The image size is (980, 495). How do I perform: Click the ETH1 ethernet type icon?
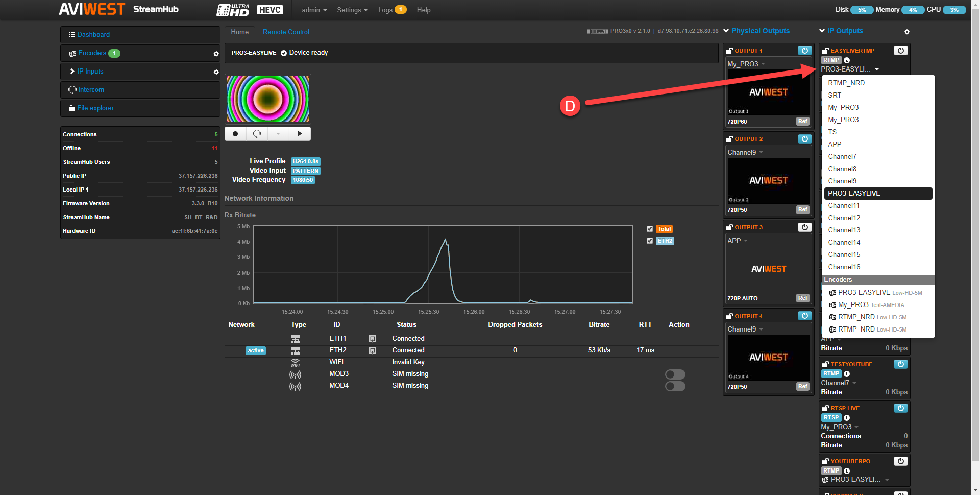[295, 339]
